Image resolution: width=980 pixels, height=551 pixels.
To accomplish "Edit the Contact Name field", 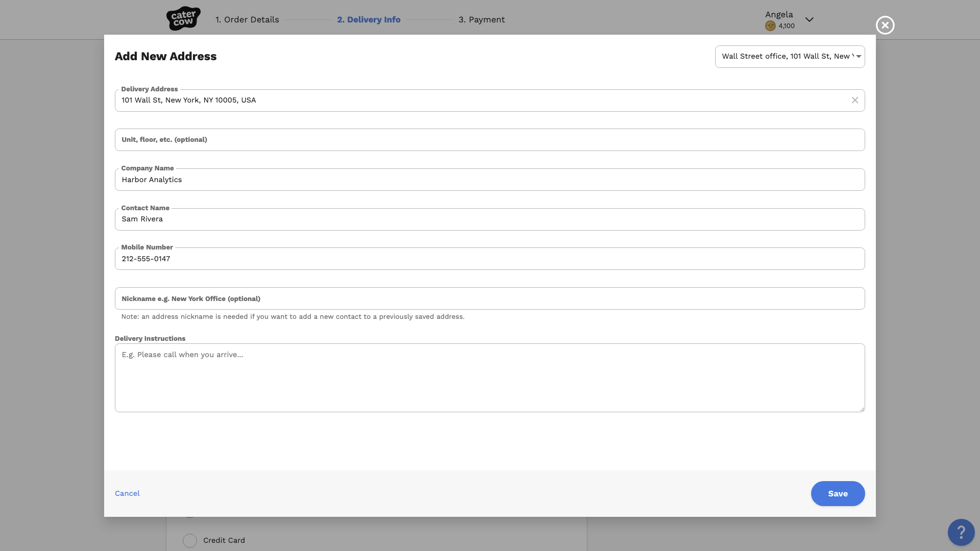I will 489,219.
